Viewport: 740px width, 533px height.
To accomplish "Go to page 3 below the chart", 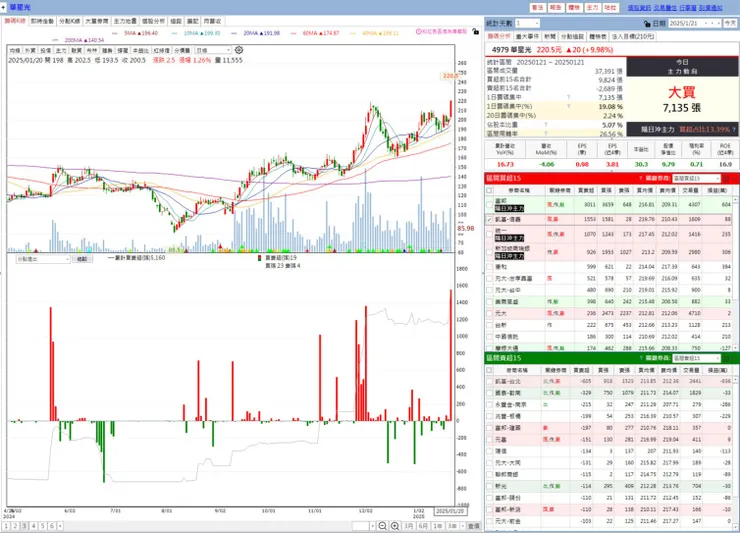I will point(24,526).
